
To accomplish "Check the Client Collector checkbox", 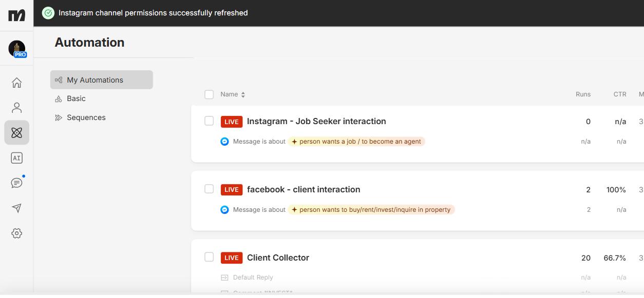I will click(x=209, y=257).
